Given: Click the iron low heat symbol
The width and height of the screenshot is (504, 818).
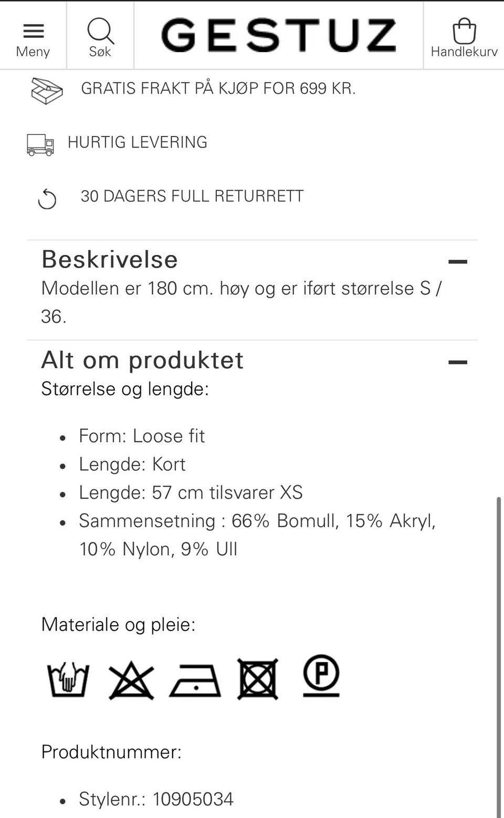Looking at the screenshot, I should tap(195, 680).
